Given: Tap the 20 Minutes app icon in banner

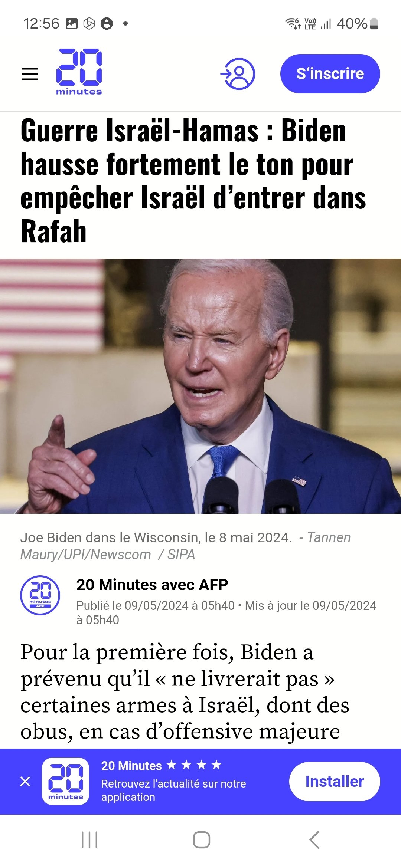Looking at the screenshot, I should coord(66,781).
